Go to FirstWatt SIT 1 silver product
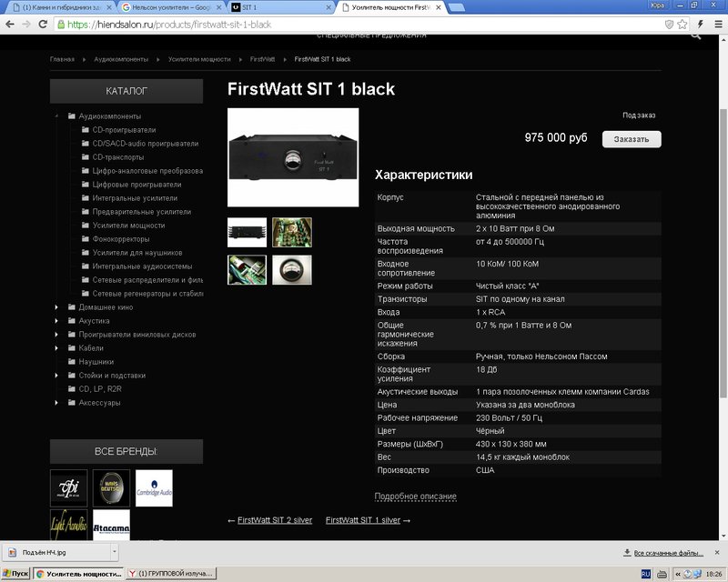 (362, 520)
